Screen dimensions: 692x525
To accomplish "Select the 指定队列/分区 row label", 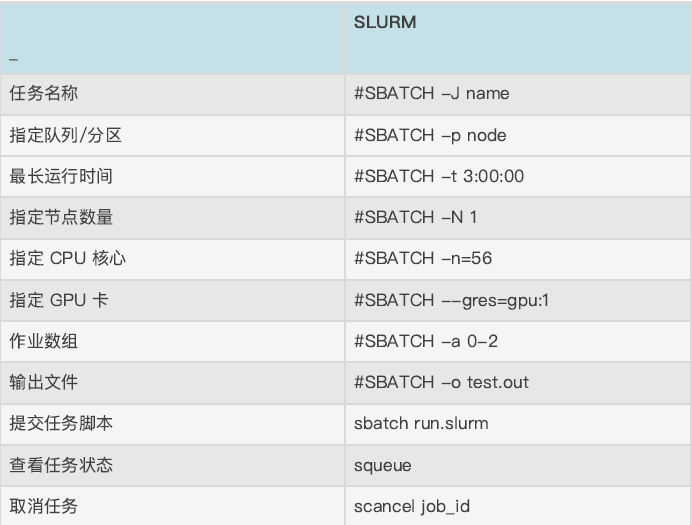I will click(65, 135).
